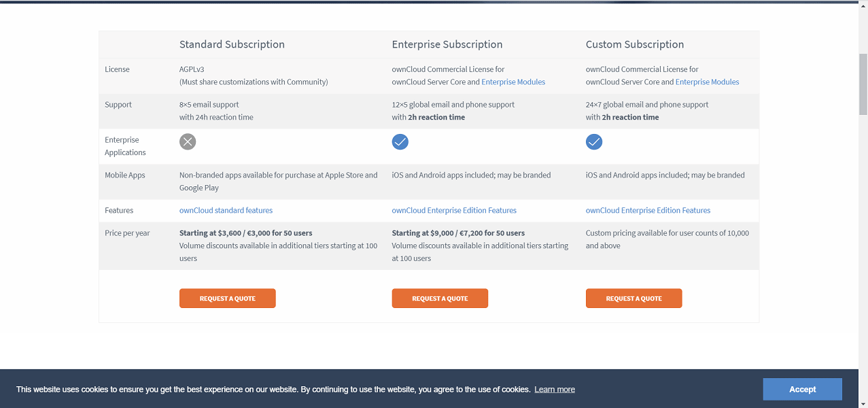Click '12×5 global email and phone support'
Image resolution: width=868 pixels, height=408 pixels.
coord(453,105)
